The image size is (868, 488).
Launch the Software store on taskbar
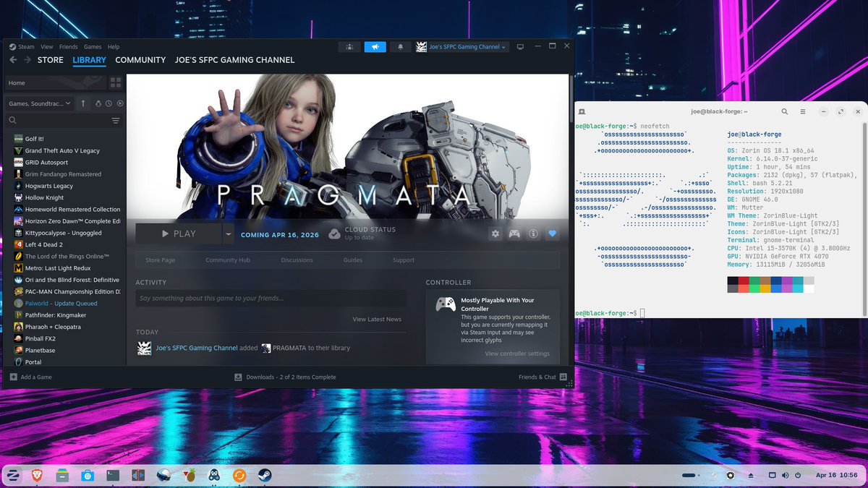click(x=88, y=475)
